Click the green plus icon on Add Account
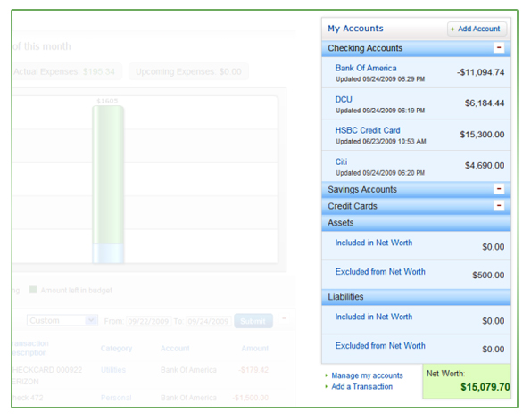 [452, 29]
